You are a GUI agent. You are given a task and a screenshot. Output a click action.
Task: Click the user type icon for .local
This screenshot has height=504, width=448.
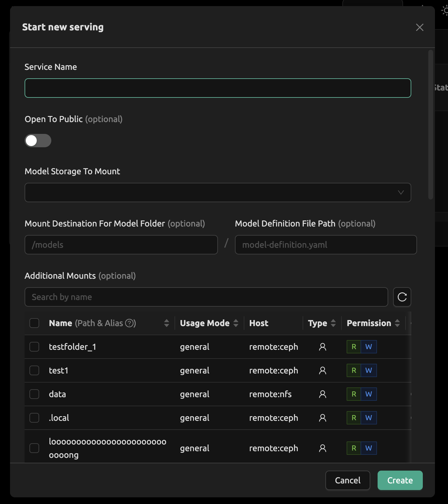coord(323,418)
